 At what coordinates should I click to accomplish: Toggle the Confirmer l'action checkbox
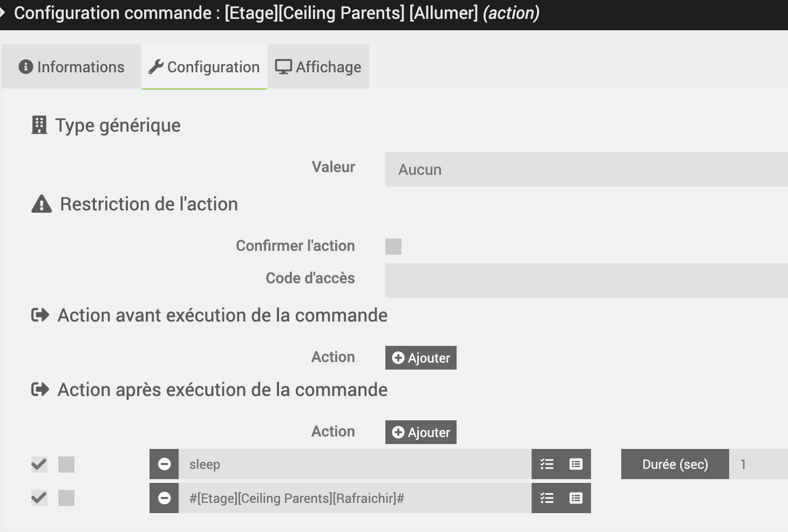click(x=393, y=247)
